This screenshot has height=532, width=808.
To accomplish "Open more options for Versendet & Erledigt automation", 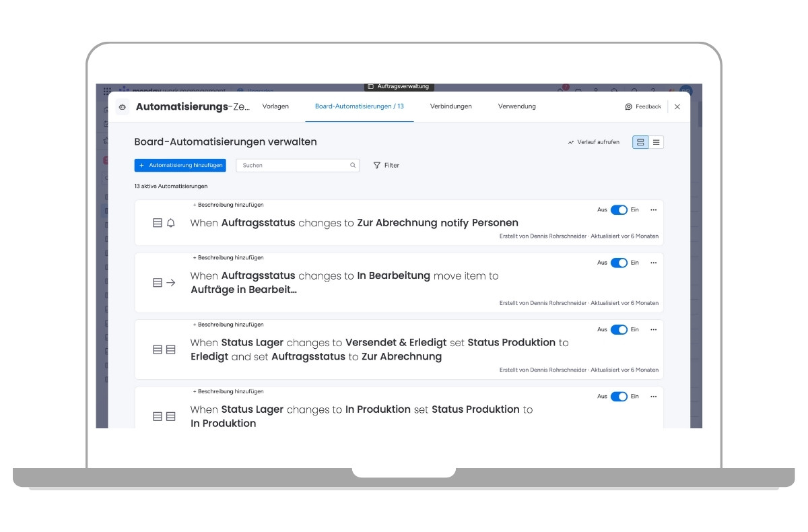I will coord(653,329).
